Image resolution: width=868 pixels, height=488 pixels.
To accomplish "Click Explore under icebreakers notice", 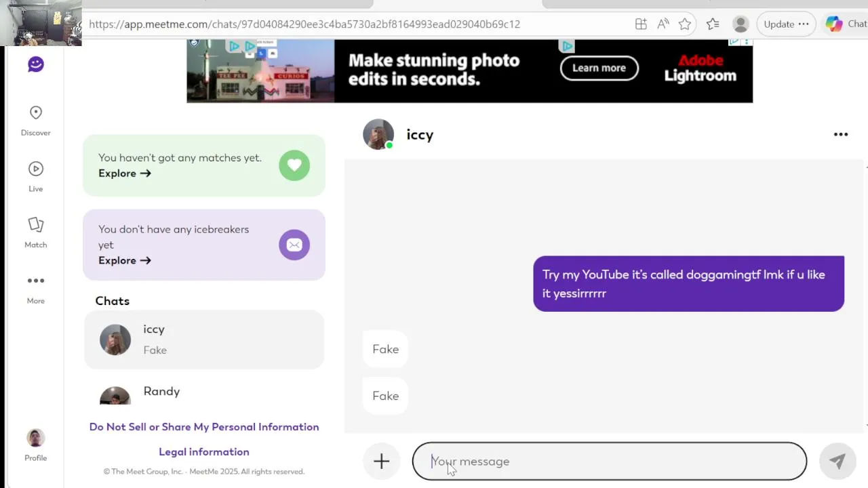I will click(x=125, y=260).
